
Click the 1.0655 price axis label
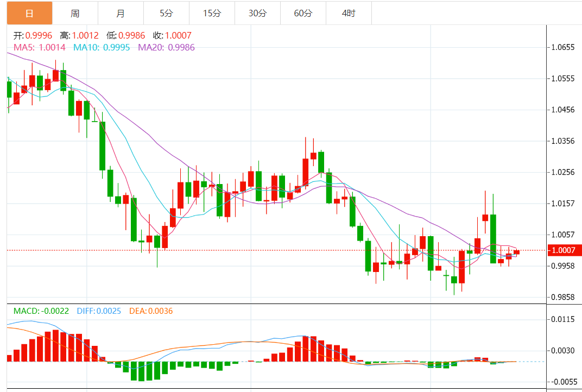pyautogui.click(x=562, y=47)
